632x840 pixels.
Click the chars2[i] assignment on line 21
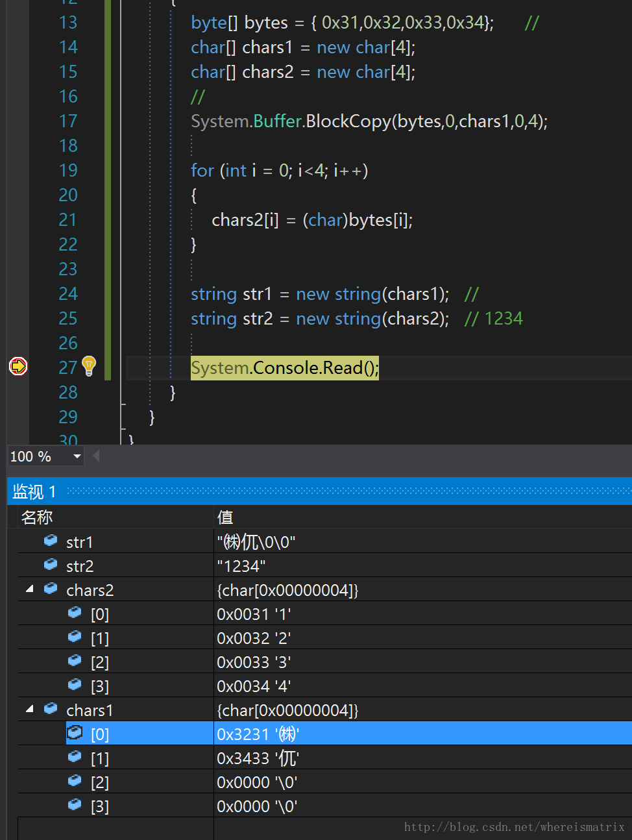(x=312, y=220)
